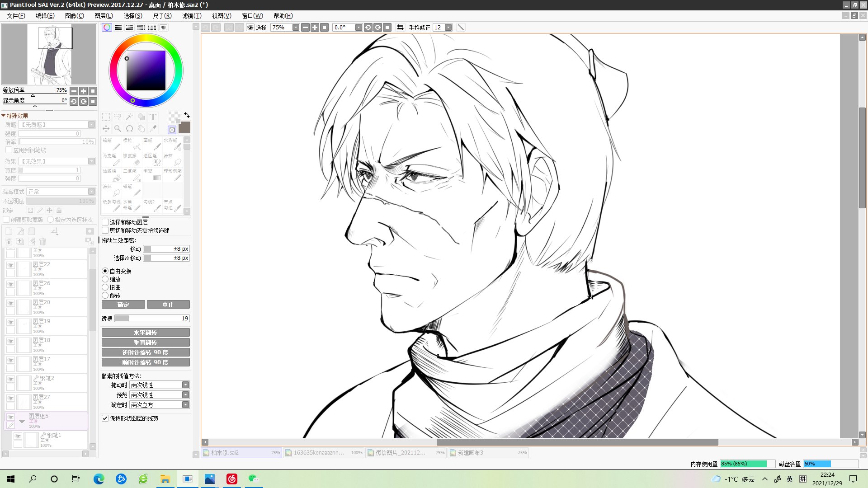Click the 水平翻转 button

pos(146,333)
